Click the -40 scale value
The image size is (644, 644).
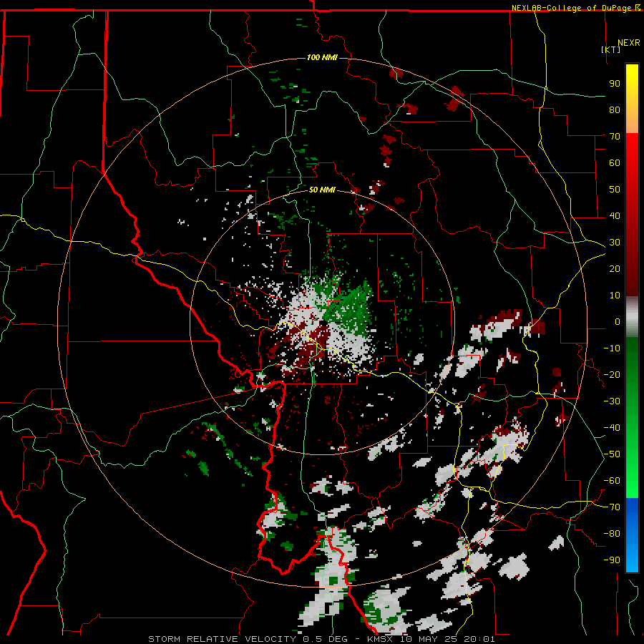(612, 428)
